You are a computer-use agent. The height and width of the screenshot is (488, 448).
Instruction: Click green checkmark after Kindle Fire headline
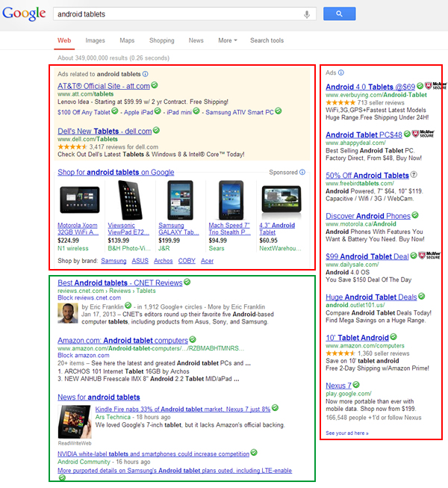pos(275,408)
